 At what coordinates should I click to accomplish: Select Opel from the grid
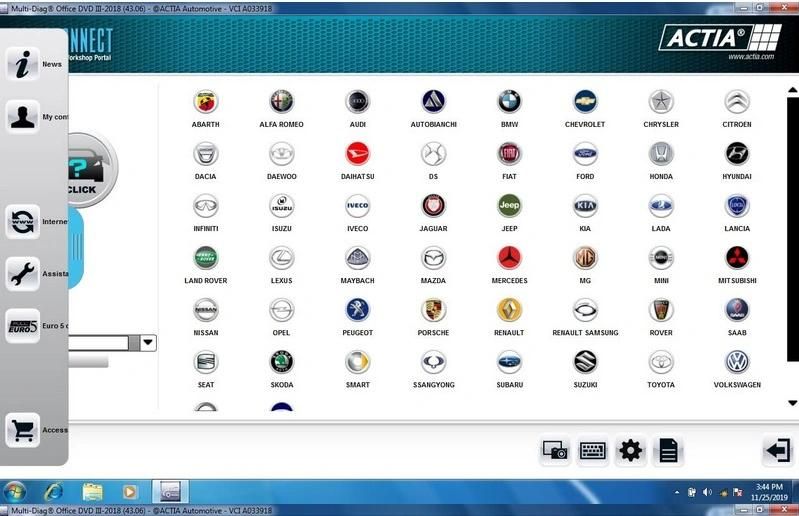[281, 310]
